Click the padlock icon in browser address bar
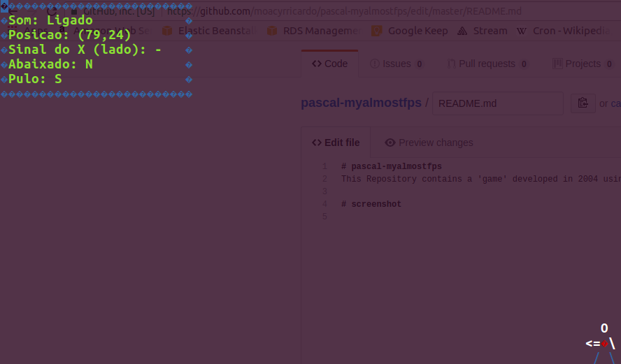This screenshot has height=364, width=621. 74,11
